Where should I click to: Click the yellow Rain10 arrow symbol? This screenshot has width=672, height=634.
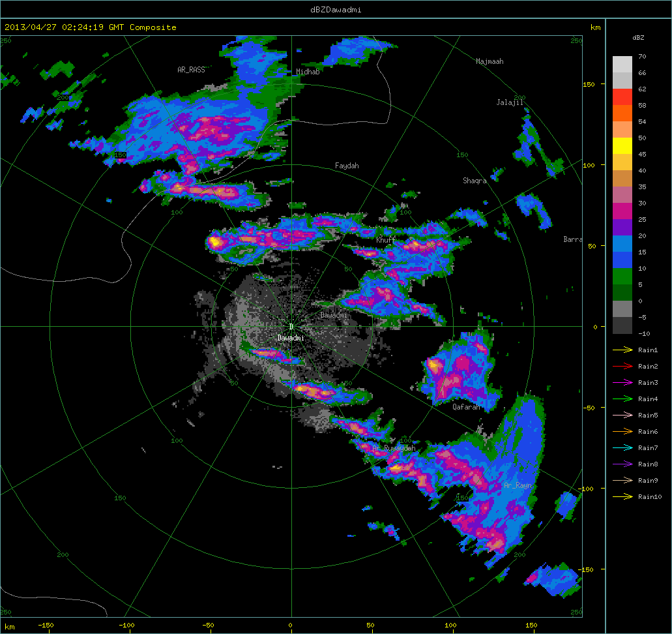point(622,497)
